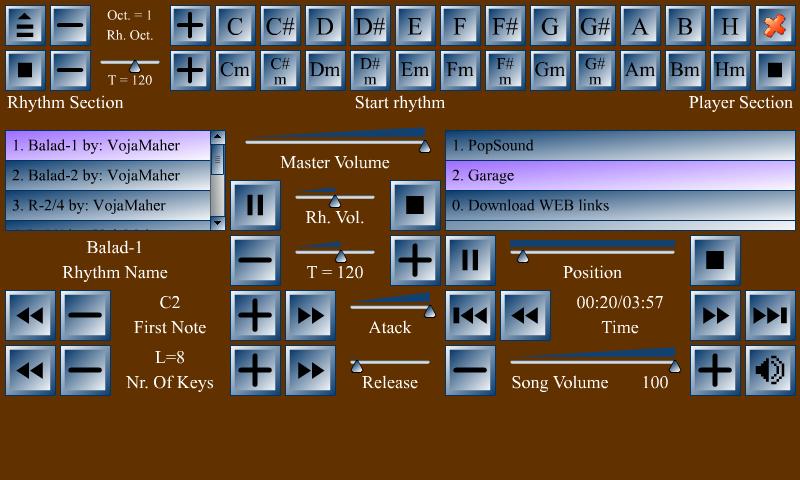Choose PopSound from the song list
Screen dimensions: 800x480
pyautogui.click(x=620, y=145)
